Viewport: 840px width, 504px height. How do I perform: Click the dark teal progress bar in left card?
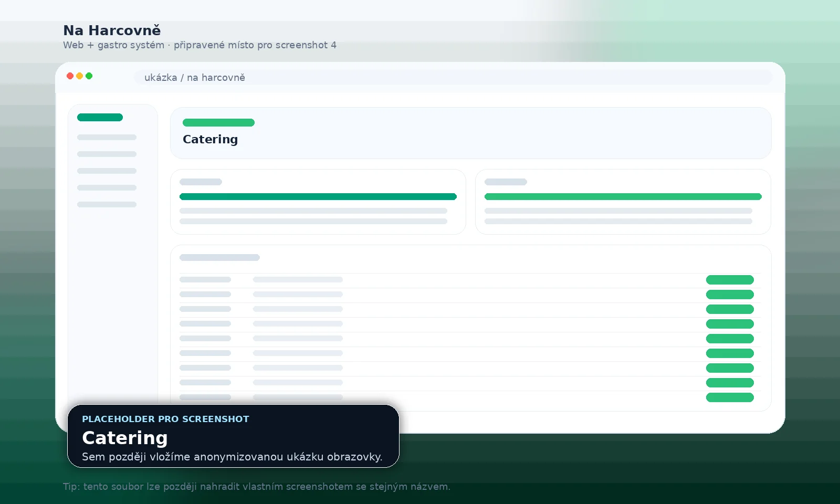[x=318, y=197]
